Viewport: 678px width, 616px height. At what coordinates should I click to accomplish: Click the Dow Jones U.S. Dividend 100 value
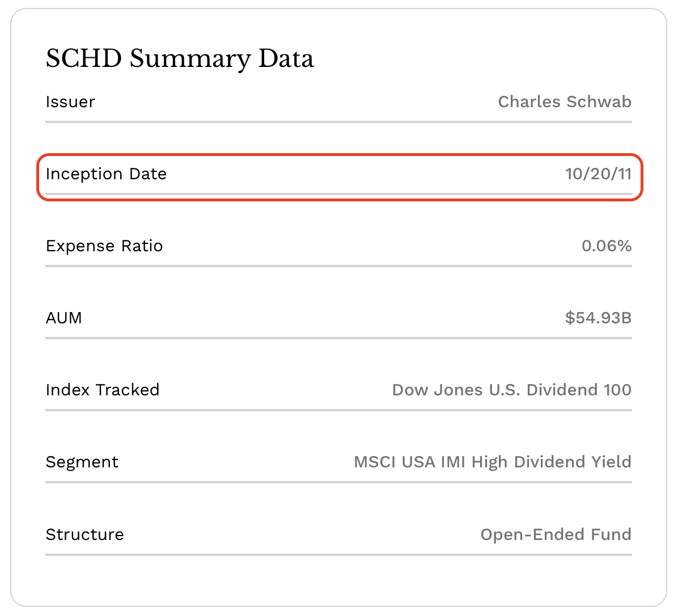point(512,390)
